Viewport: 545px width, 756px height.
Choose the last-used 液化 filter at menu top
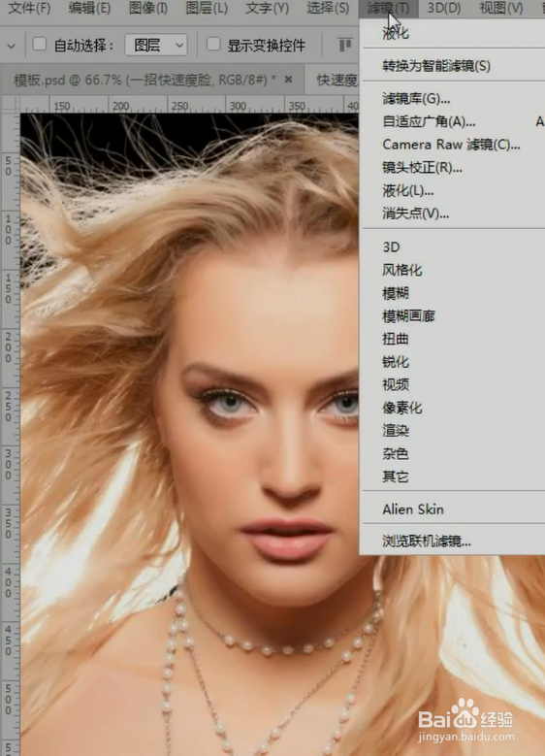coord(395,34)
